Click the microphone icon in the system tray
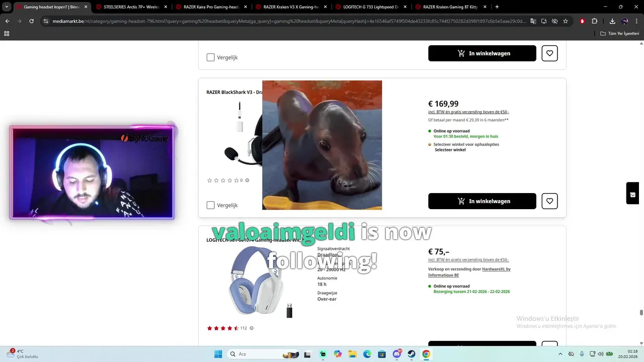The width and height of the screenshot is (644, 362). (x=582, y=354)
